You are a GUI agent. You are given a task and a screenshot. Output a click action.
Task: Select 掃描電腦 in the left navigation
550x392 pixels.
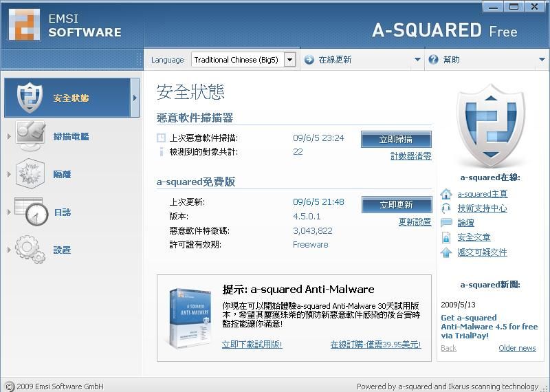point(71,137)
